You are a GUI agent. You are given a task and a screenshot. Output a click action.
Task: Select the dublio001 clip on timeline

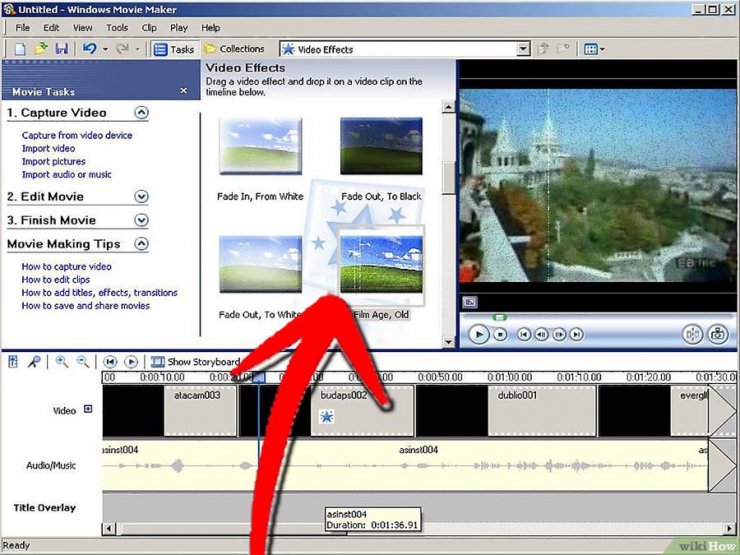[x=542, y=411]
